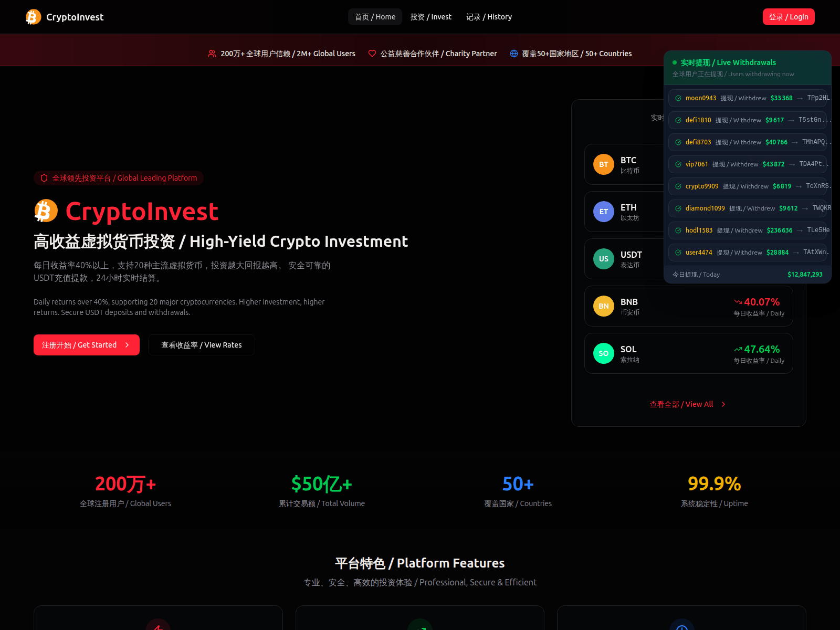Viewport: 840px width, 630px height.
Task: Click the shield icon on Global Leading Platform badge
Action: (x=44, y=178)
